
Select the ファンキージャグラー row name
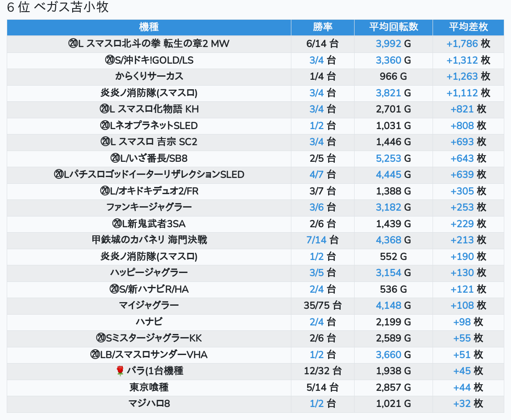(149, 207)
